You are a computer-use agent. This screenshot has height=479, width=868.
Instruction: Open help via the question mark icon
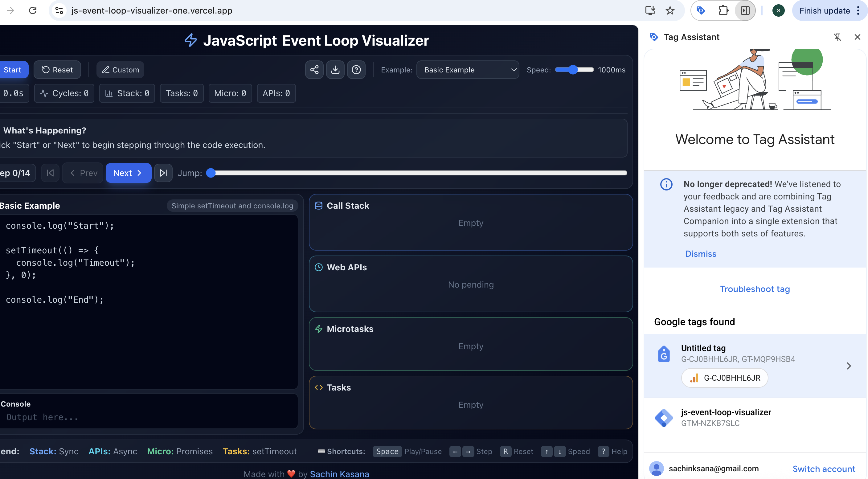[x=357, y=70]
